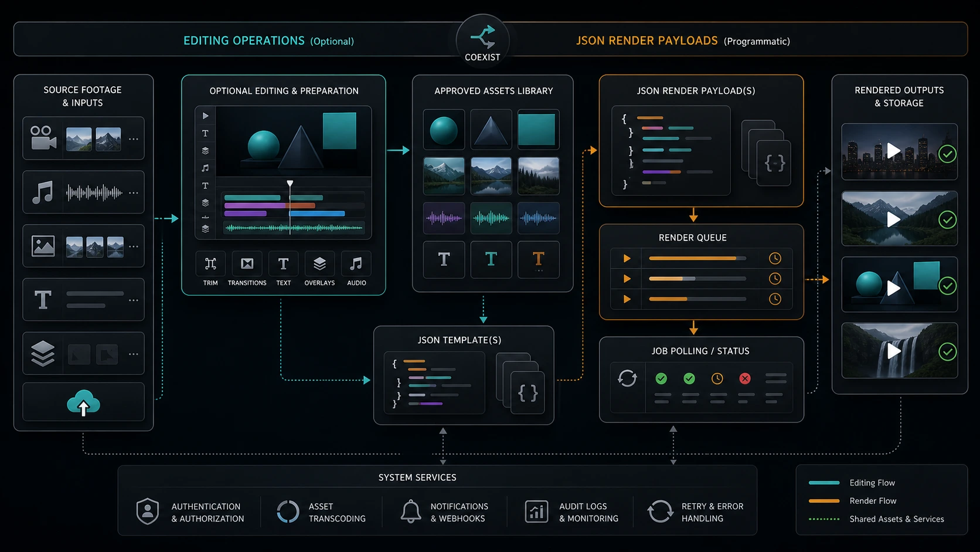Click the second green success status check
The height and width of the screenshot is (552, 980).
(689, 378)
